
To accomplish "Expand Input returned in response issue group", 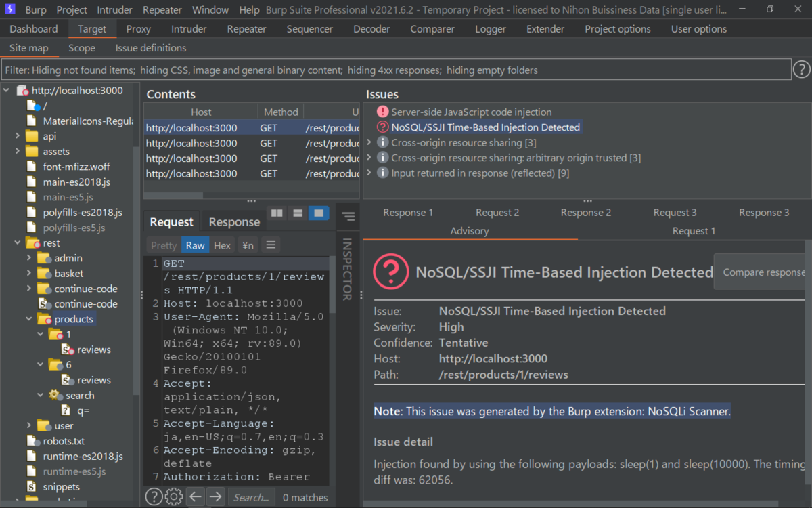I will pos(369,173).
